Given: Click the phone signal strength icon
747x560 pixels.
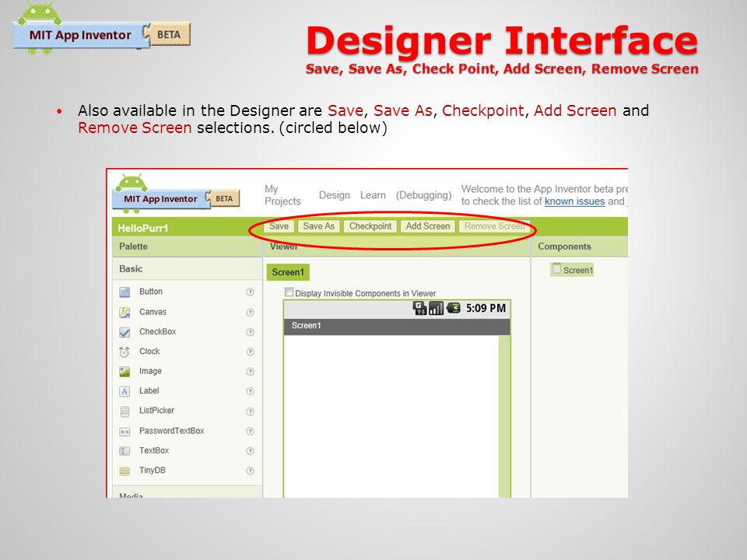Looking at the screenshot, I should coord(436,308).
